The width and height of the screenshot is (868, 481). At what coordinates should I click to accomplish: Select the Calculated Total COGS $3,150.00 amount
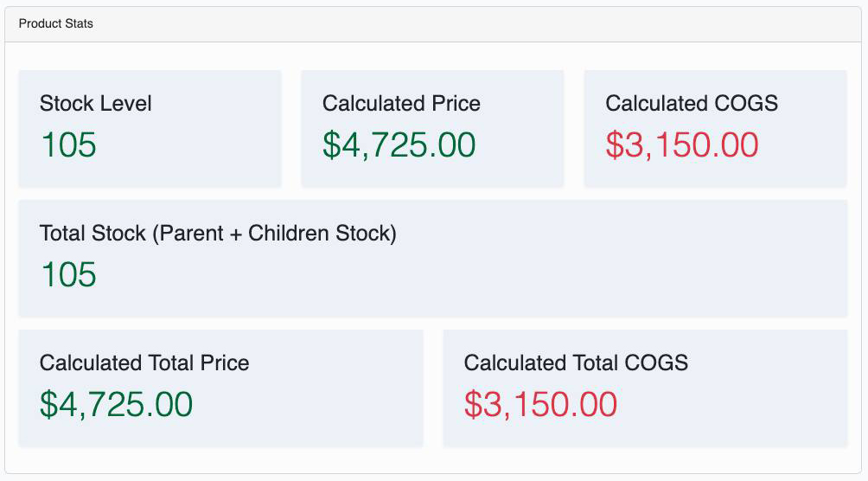click(x=540, y=405)
